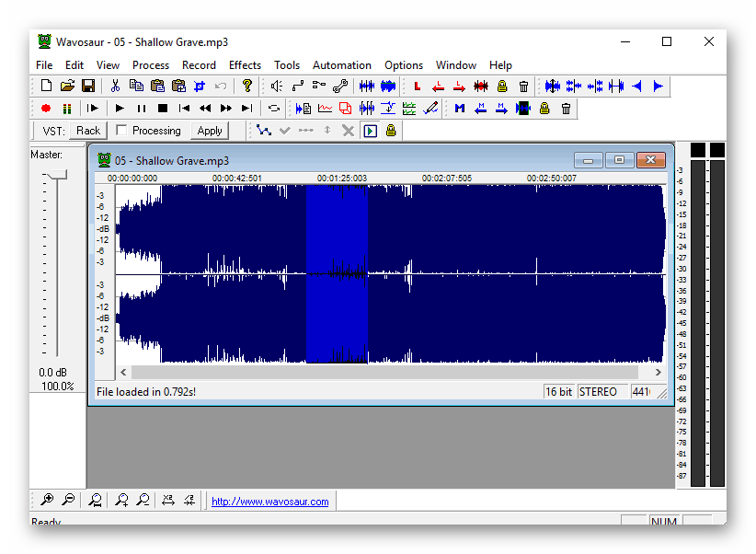Click the Save floppy disk icon
This screenshot has width=756, height=554.
coord(88,87)
